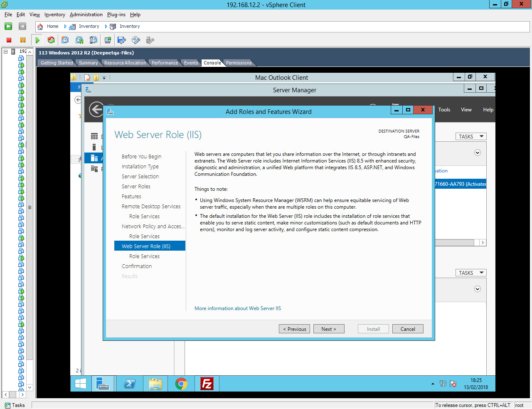Click the inventory tree scroll down arrow

tap(30, 387)
